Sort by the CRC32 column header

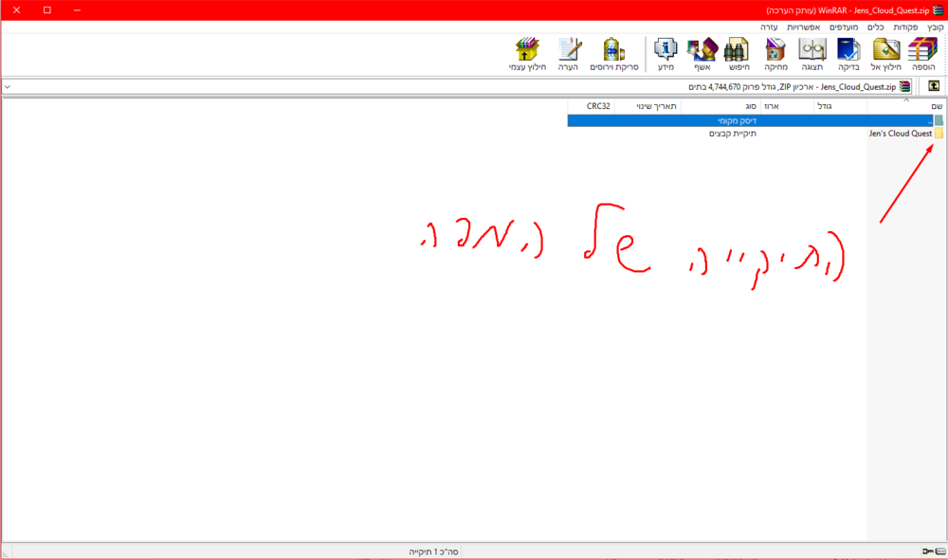click(x=598, y=106)
